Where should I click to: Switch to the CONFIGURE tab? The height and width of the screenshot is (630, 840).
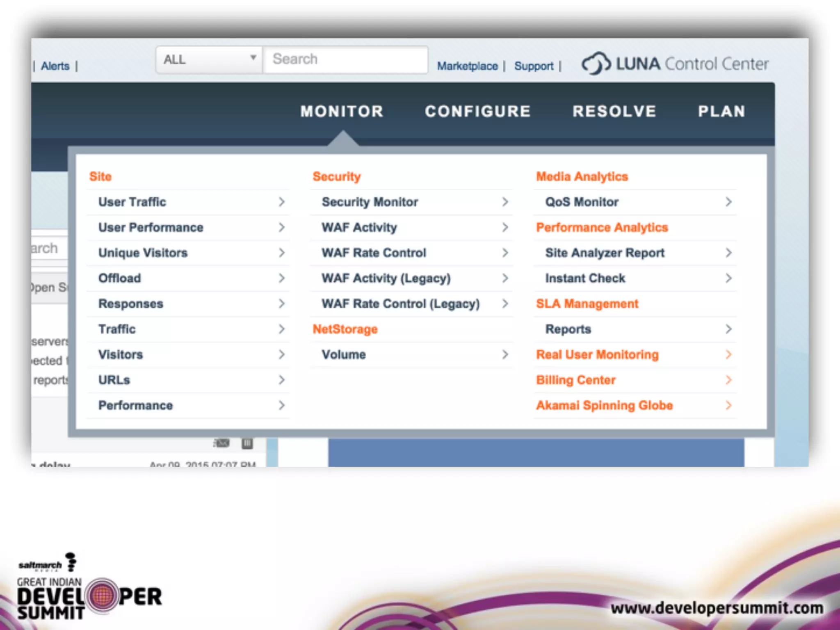click(478, 112)
